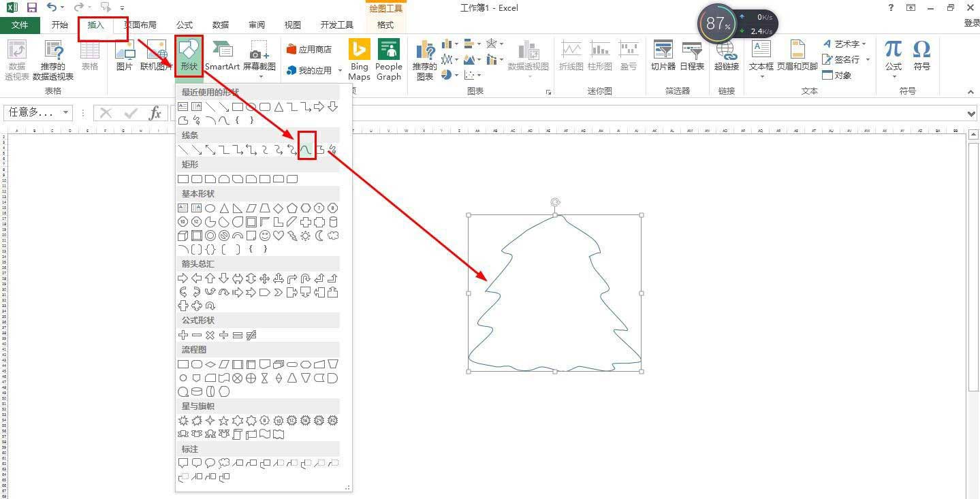Open 推荐的图表 recommended charts
980x499 pixels.
tap(424, 60)
